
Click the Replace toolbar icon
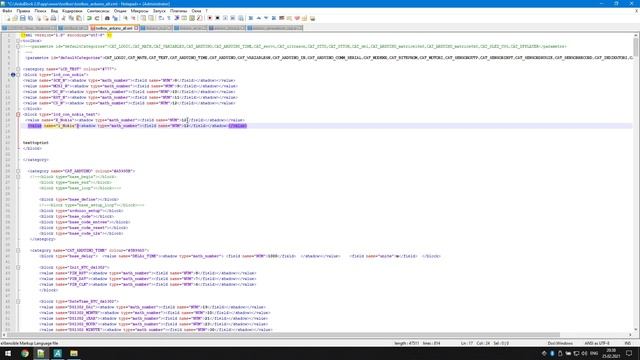pos(115,18)
